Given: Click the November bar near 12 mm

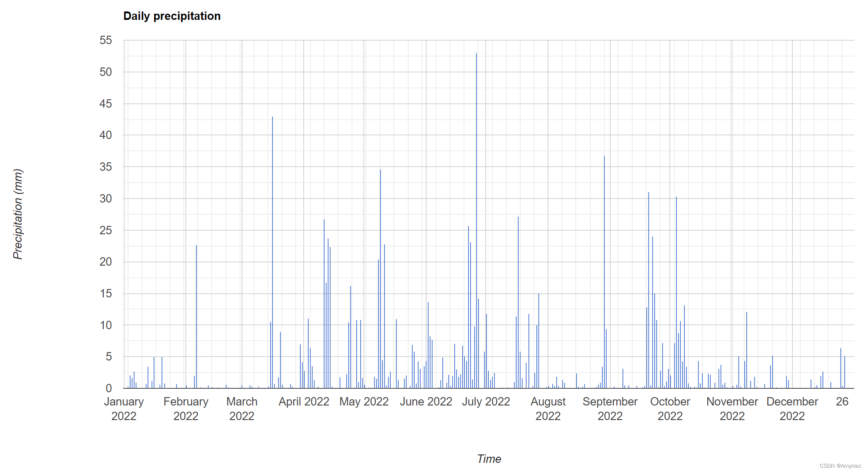Looking at the screenshot, I should point(747,350).
